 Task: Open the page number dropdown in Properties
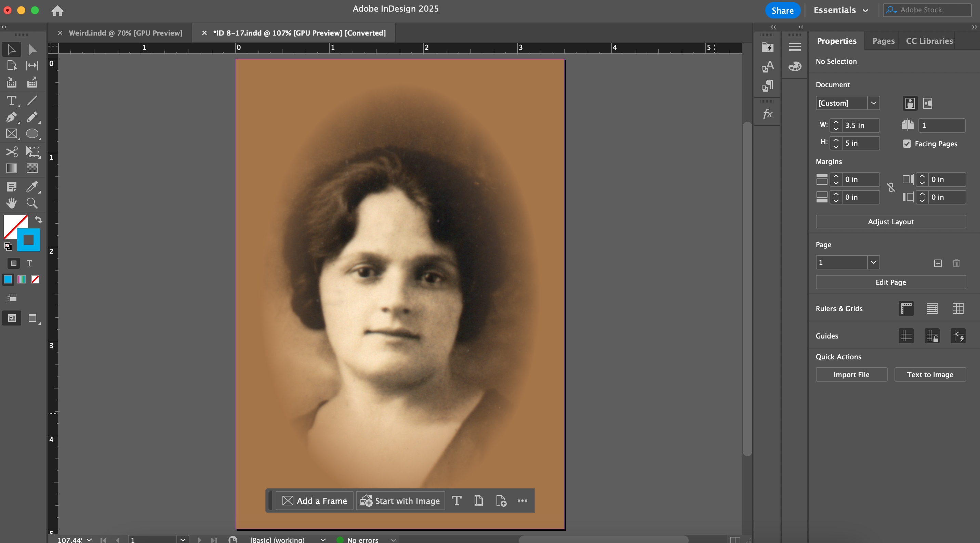[x=873, y=262]
